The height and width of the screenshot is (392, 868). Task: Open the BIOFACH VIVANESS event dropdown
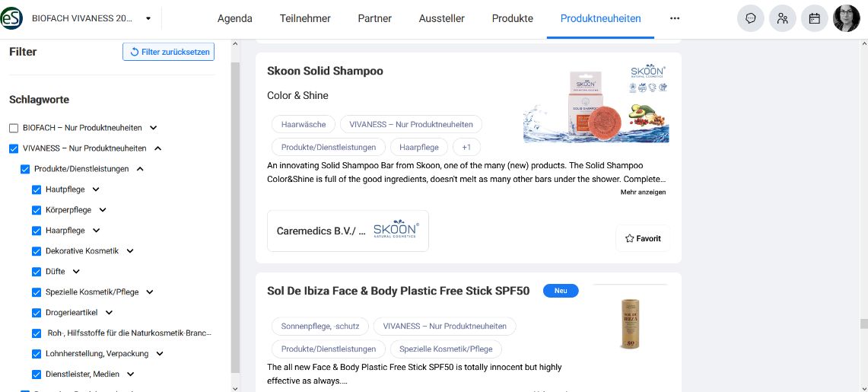(x=148, y=18)
